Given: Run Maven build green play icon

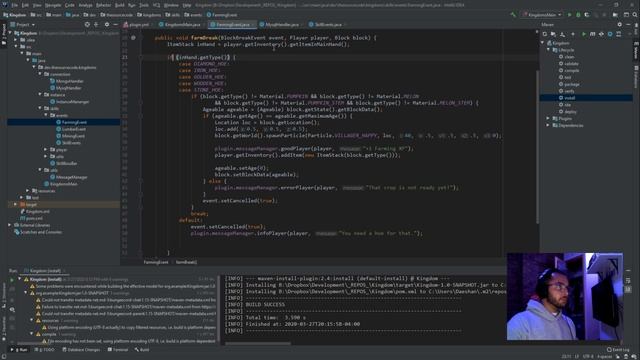Looking at the screenshot, I should coord(584,34).
